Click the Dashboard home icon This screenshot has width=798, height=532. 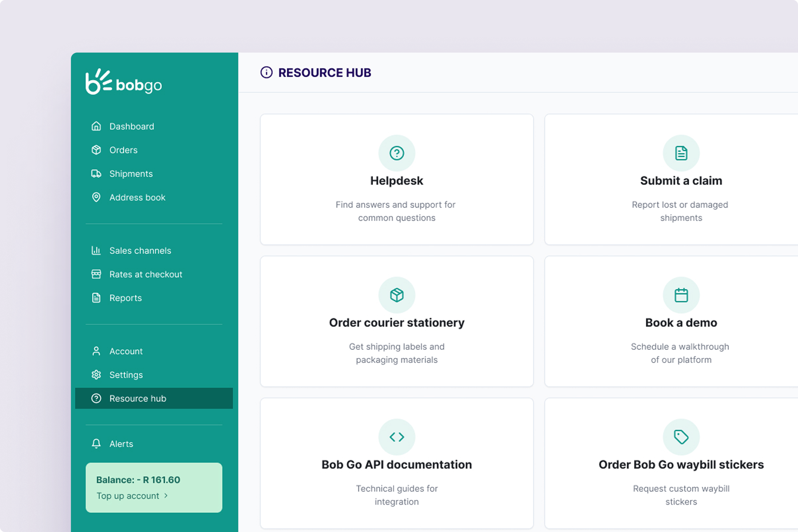[96, 126]
